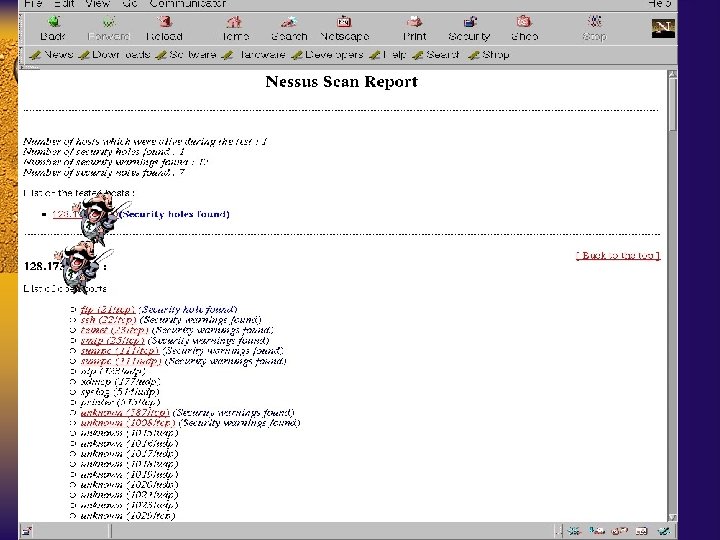The image size is (720, 540).
Task: Follow the ftp (21/tcp) port link
Action: point(107,309)
